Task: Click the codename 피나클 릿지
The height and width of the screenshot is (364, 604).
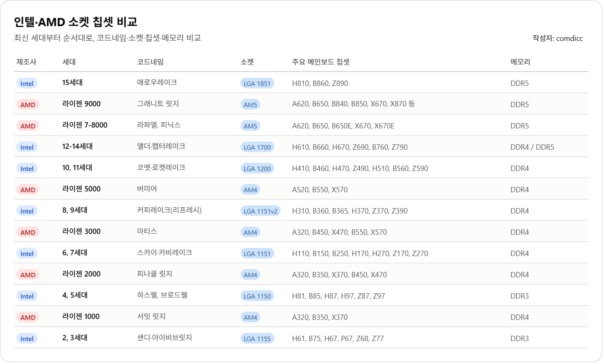Action: click(x=155, y=274)
